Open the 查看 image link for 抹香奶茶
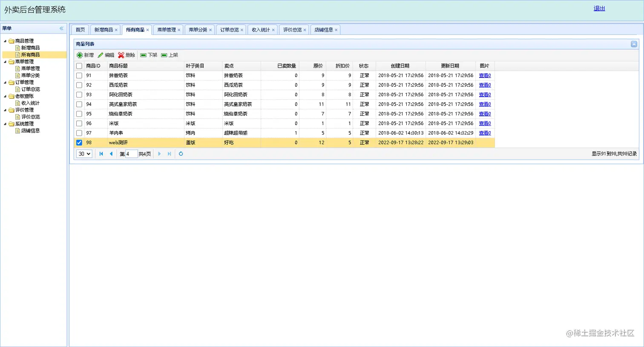 click(485, 75)
